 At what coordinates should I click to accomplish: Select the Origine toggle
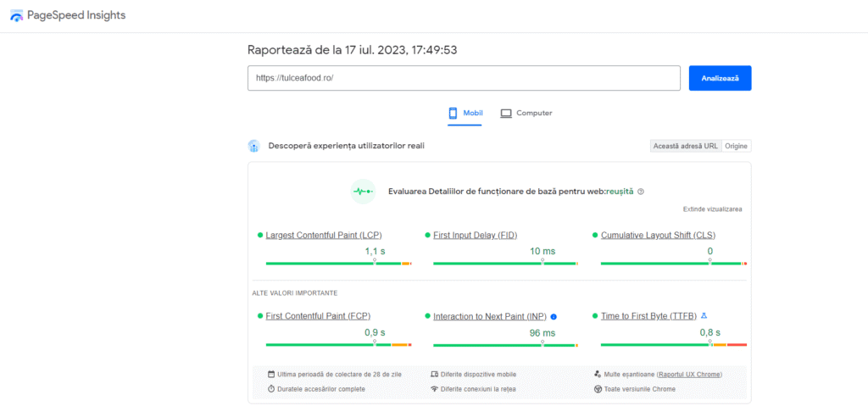[737, 147]
